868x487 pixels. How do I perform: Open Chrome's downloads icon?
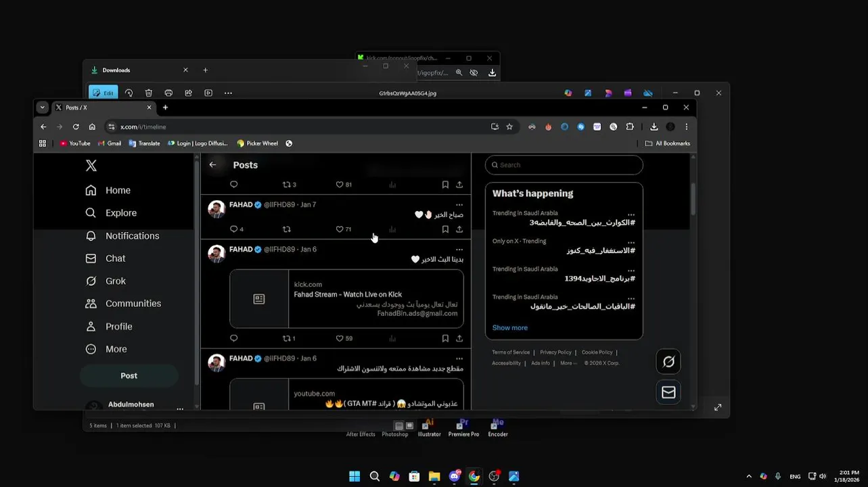pyautogui.click(x=654, y=126)
